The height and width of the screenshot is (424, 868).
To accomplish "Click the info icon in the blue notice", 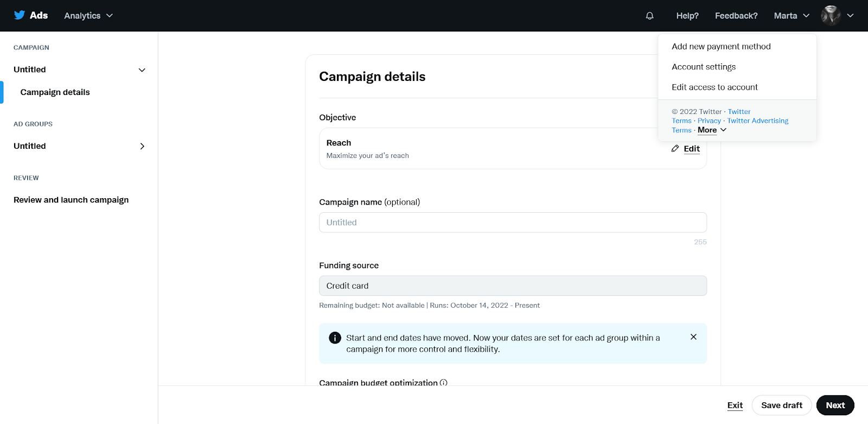I will click(x=335, y=338).
